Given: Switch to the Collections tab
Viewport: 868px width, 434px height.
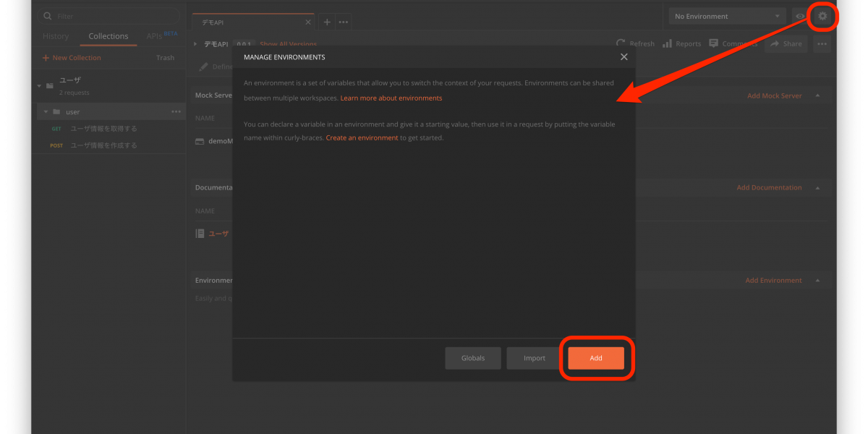Looking at the screenshot, I should click(x=108, y=36).
